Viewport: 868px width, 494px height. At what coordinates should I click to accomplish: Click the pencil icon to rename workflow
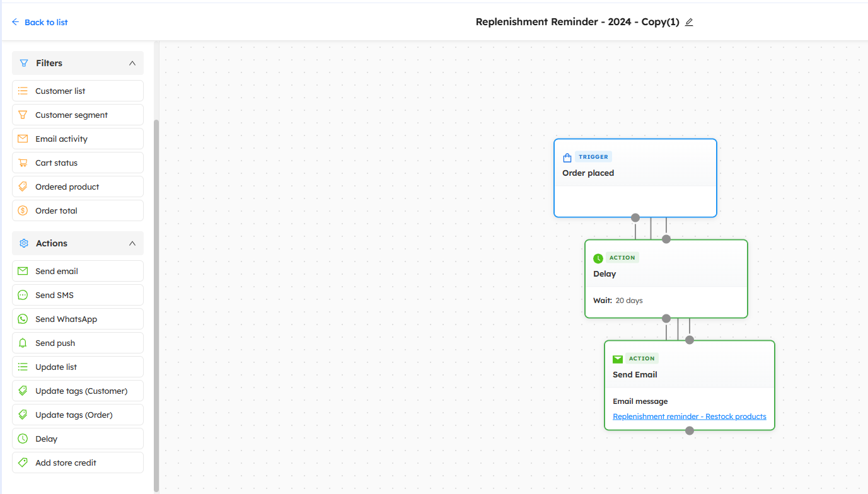(x=689, y=22)
